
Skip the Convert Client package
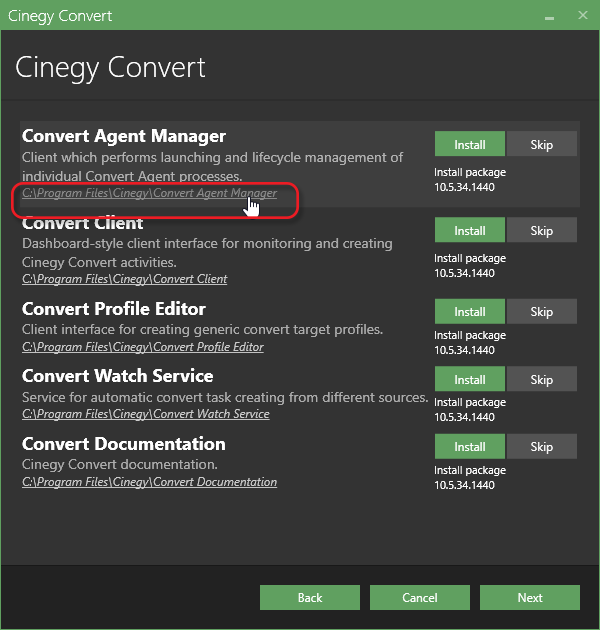(x=541, y=230)
